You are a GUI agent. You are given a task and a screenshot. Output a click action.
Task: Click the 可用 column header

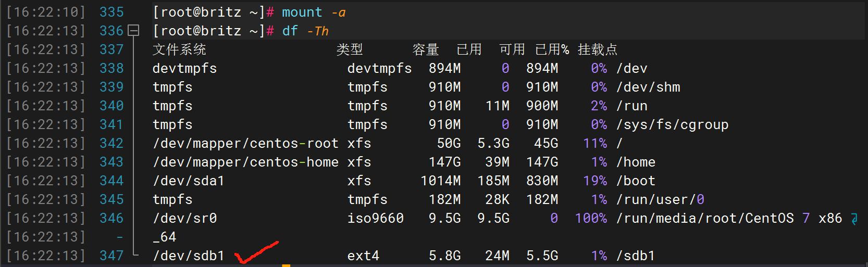click(x=512, y=49)
